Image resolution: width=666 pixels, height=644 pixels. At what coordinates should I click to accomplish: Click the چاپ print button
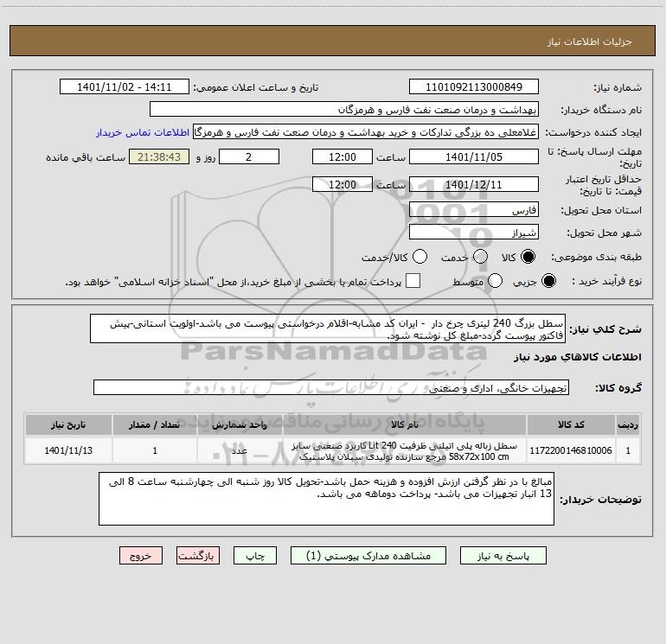pyautogui.click(x=255, y=556)
